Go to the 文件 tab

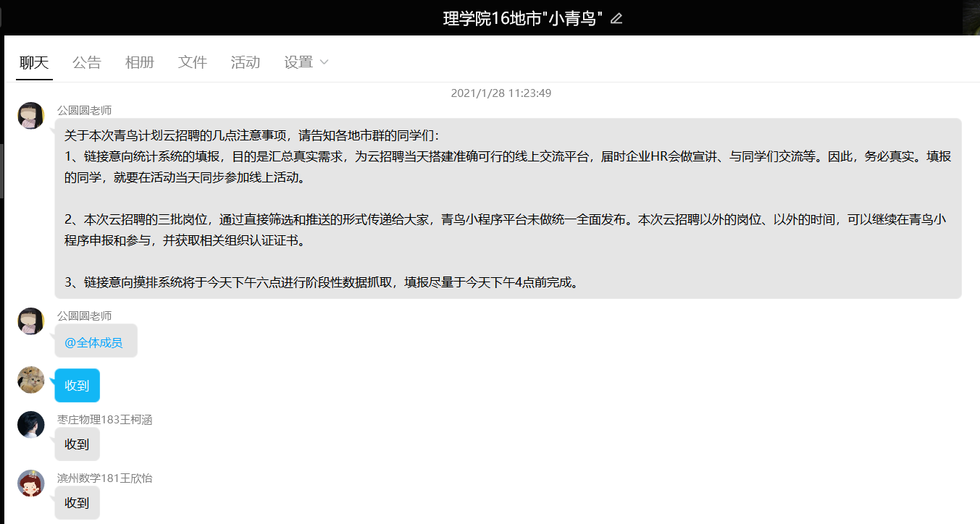click(x=193, y=62)
